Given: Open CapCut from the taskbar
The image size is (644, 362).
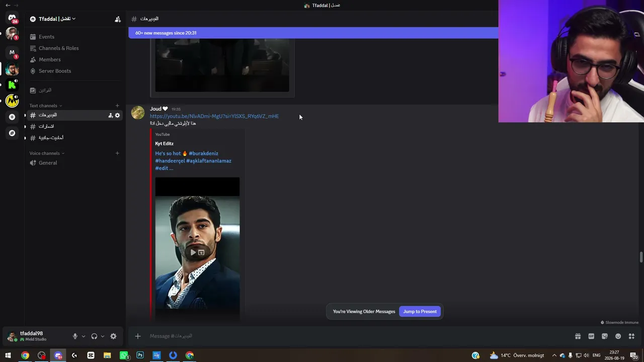Looking at the screenshot, I should 91,355.
